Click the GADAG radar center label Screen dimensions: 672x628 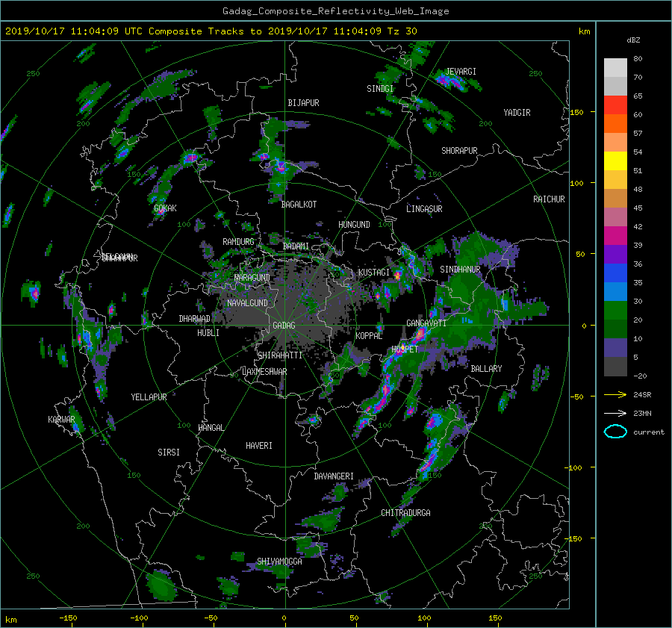(284, 326)
